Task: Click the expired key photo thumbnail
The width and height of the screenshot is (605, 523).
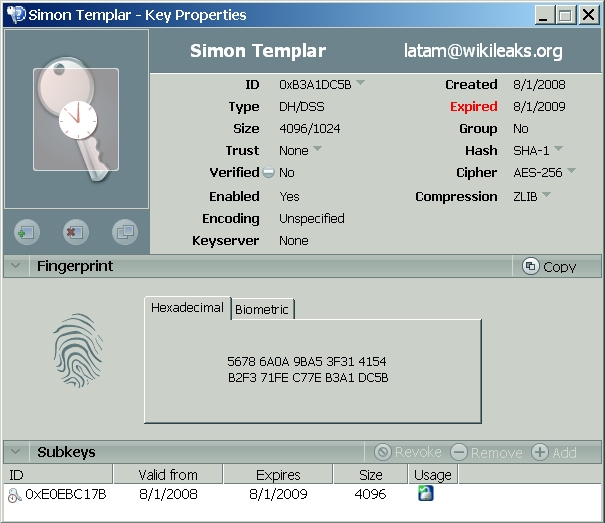Action: point(76,119)
